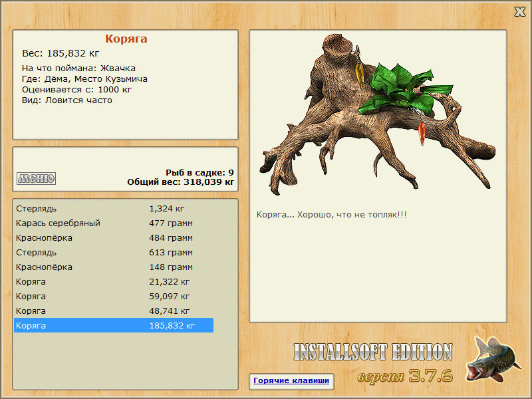Click the green leaves on the snag
532x399 pixels.
pos(405,89)
